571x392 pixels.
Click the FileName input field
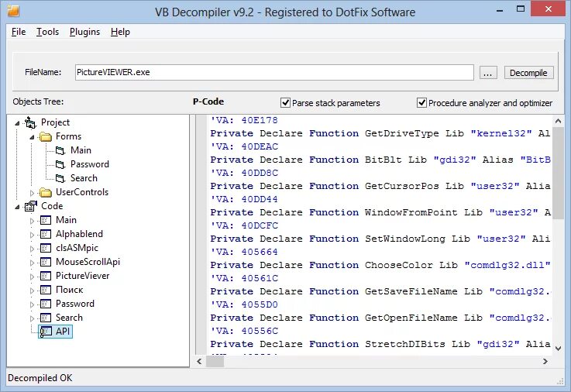point(274,72)
